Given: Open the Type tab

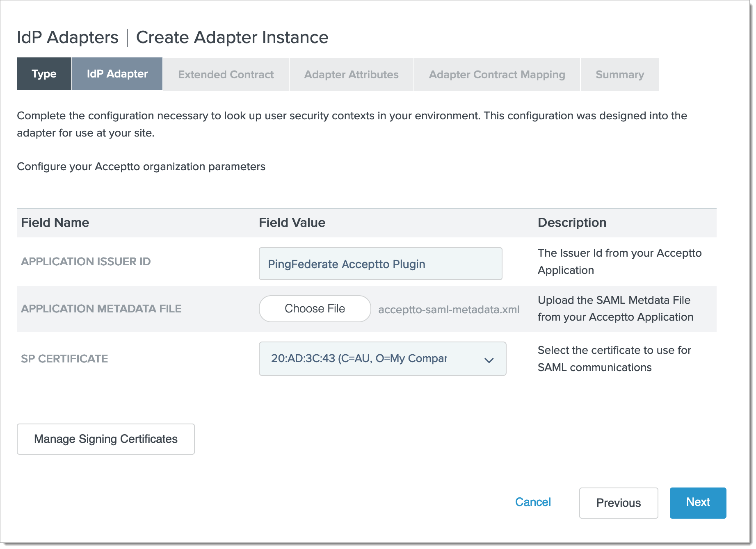Looking at the screenshot, I should (44, 74).
